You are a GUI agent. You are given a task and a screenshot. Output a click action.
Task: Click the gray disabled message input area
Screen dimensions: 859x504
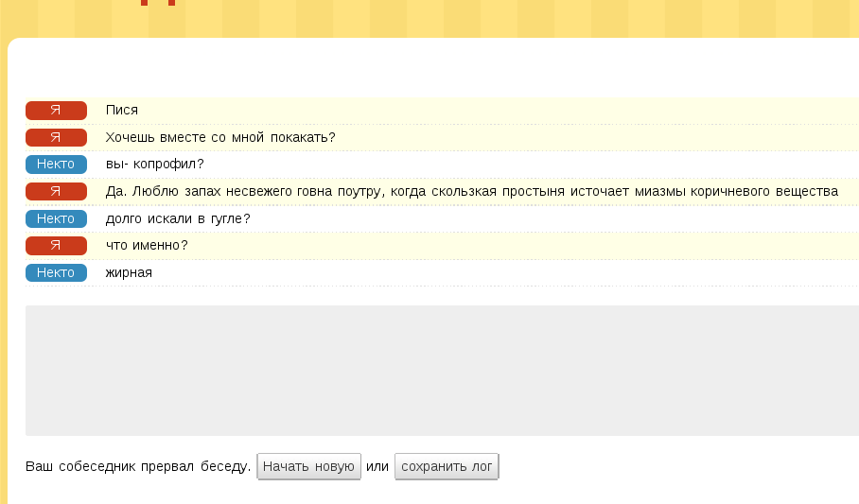click(442, 370)
